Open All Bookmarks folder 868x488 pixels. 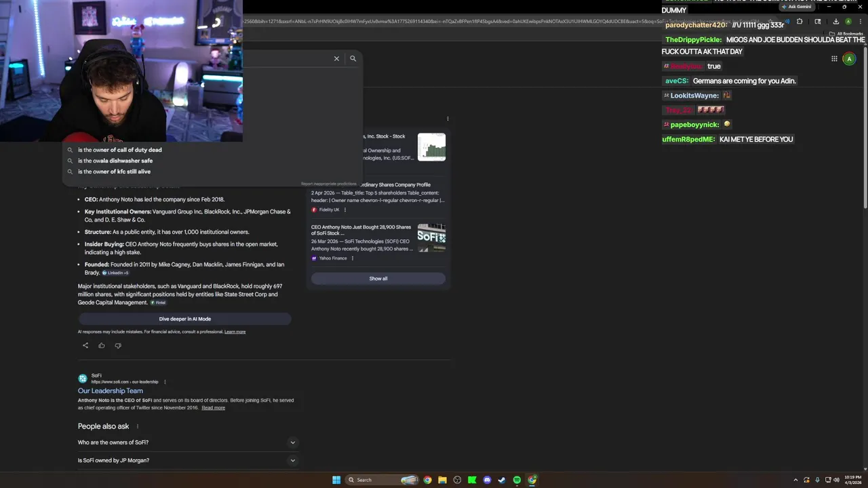[x=846, y=33]
